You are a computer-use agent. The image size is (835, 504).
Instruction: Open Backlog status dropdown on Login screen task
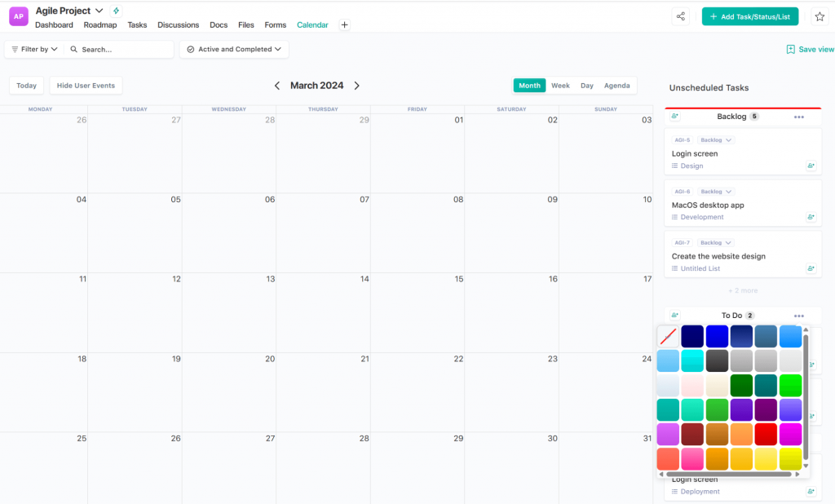tap(717, 140)
